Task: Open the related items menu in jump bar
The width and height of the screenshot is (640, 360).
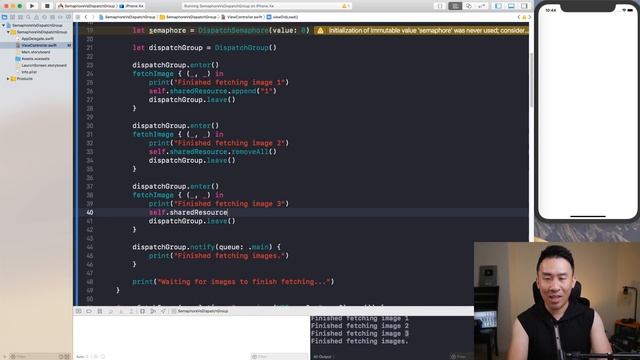Action: 78,17
